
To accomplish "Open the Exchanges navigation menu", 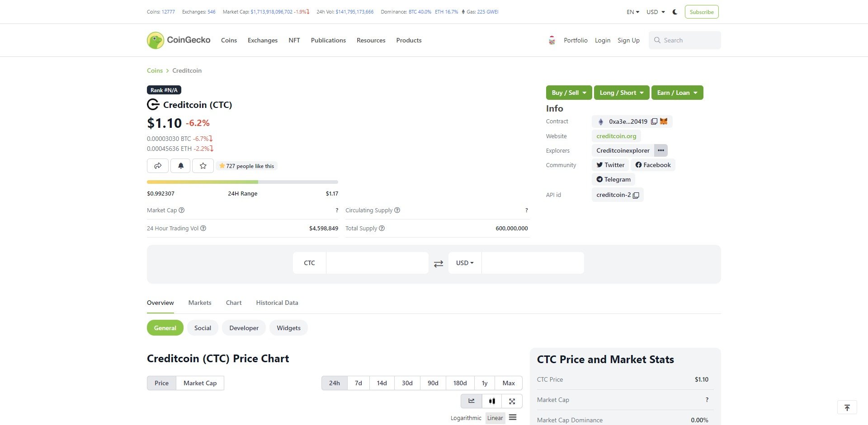I will (x=263, y=40).
